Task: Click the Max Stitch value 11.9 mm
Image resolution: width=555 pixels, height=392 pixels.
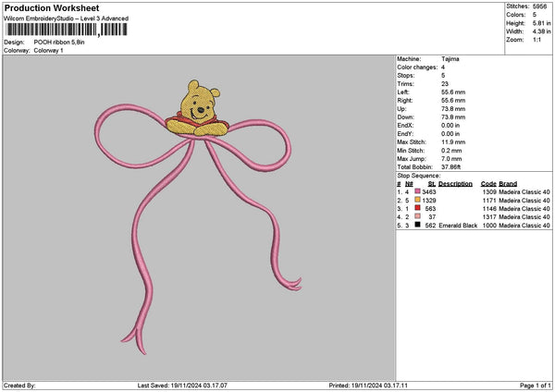Action: pyautogui.click(x=453, y=142)
